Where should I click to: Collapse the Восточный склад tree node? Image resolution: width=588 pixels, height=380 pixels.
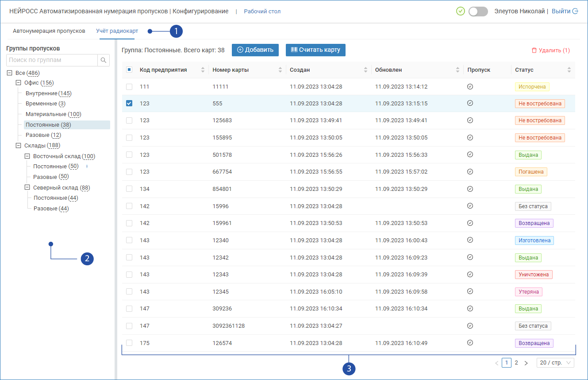[x=27, y=156]
